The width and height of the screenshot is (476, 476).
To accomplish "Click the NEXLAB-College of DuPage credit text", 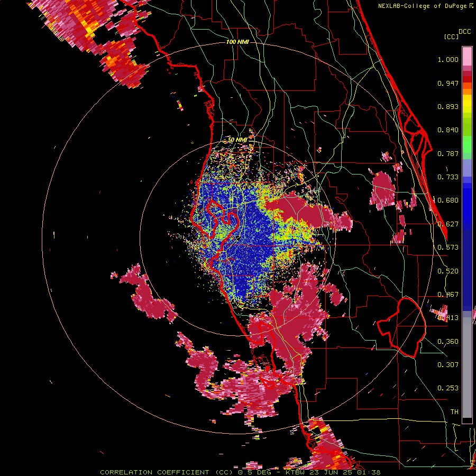I will (x=425, y=6).
